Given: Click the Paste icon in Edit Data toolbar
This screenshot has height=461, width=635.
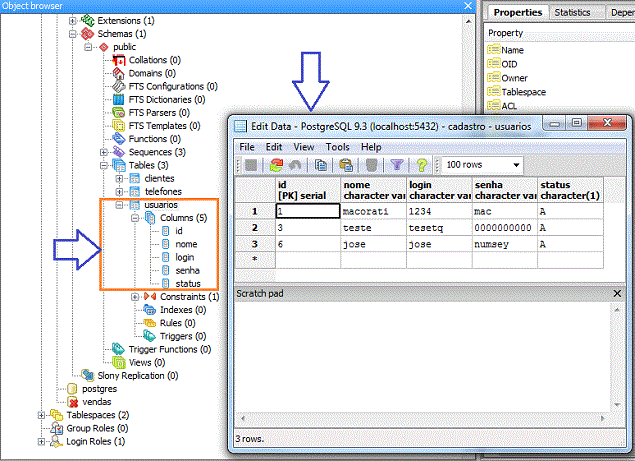Looking at the screenshot, I should point(346,165).
